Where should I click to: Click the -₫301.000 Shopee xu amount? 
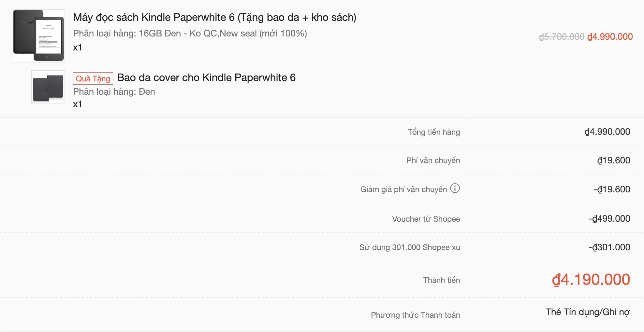[609, 247]
